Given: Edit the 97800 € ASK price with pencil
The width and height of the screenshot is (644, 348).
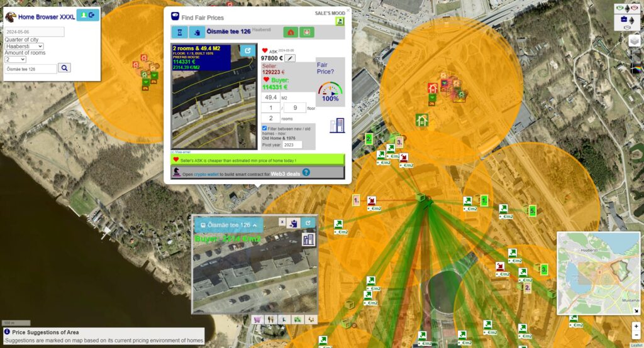Looking at the screenshot, I should pyautogui.click(x=290, y=58).
